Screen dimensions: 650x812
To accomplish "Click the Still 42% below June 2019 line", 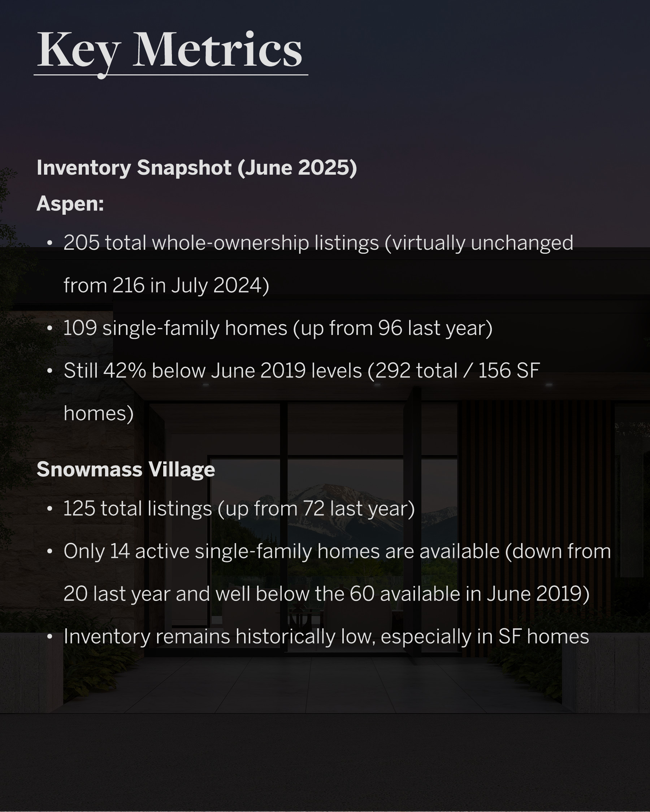I will [302, 371].
